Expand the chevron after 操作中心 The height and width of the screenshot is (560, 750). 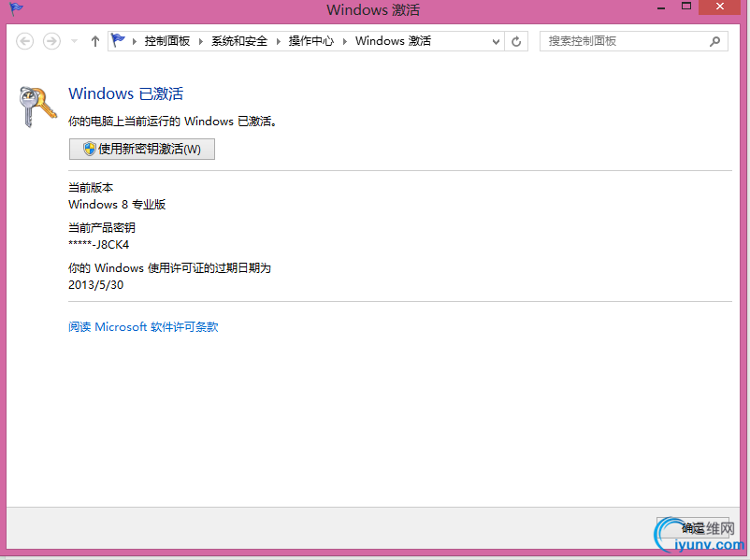(x=344, y=42)
